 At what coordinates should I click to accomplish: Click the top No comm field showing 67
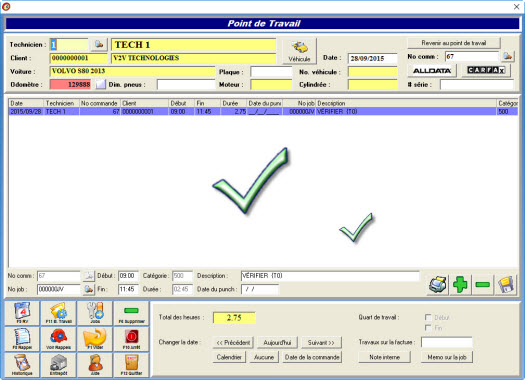(472, 57)
